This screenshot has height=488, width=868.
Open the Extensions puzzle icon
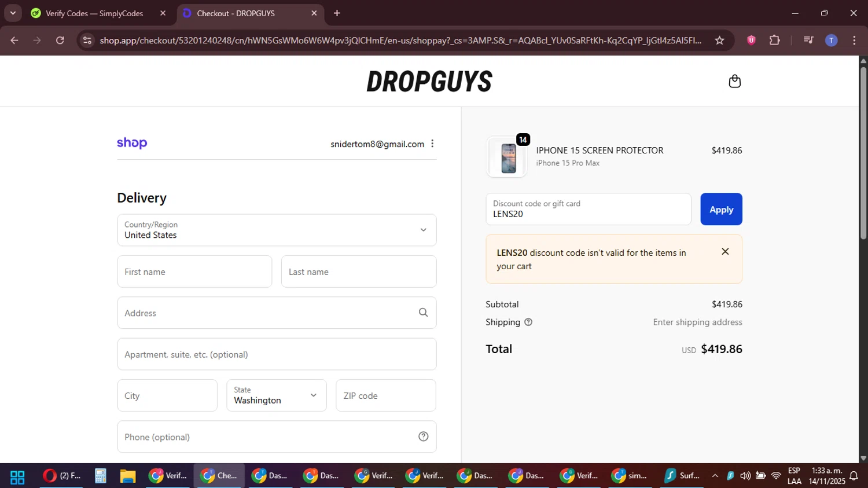click(x=774, y=40)
